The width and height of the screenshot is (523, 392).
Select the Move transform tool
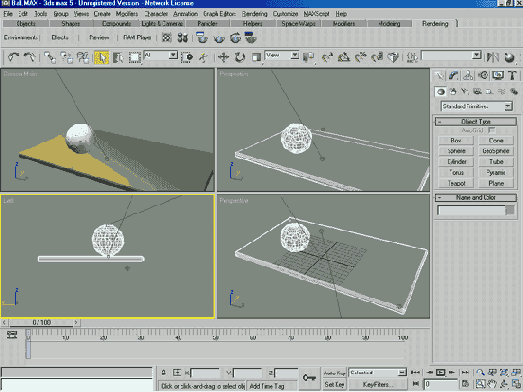[x=223, y=57]
